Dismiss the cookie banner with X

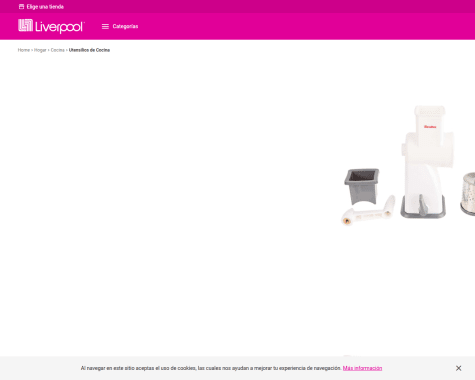458,368
